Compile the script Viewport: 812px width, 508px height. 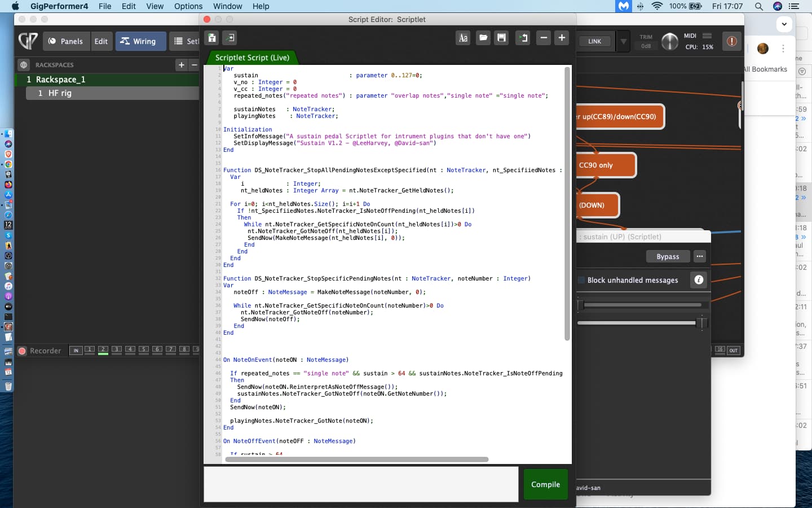545,484
